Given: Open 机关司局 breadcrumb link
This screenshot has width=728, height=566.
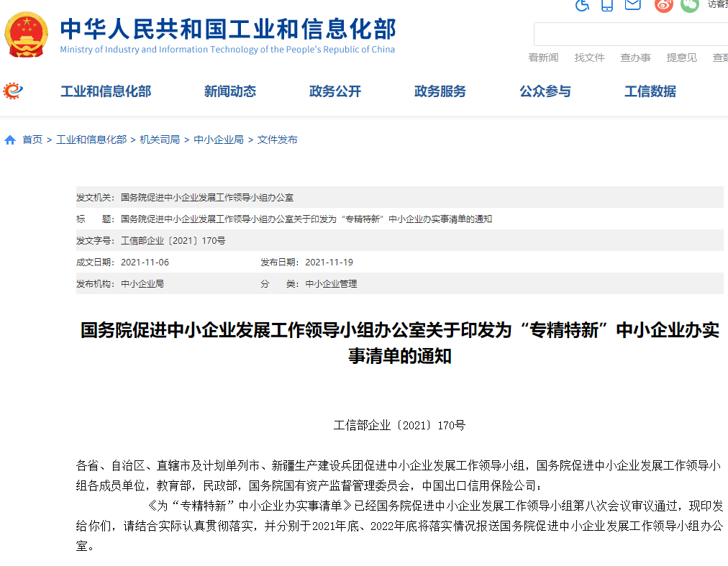Looking at the screenshot, I should tap(160, 140).
